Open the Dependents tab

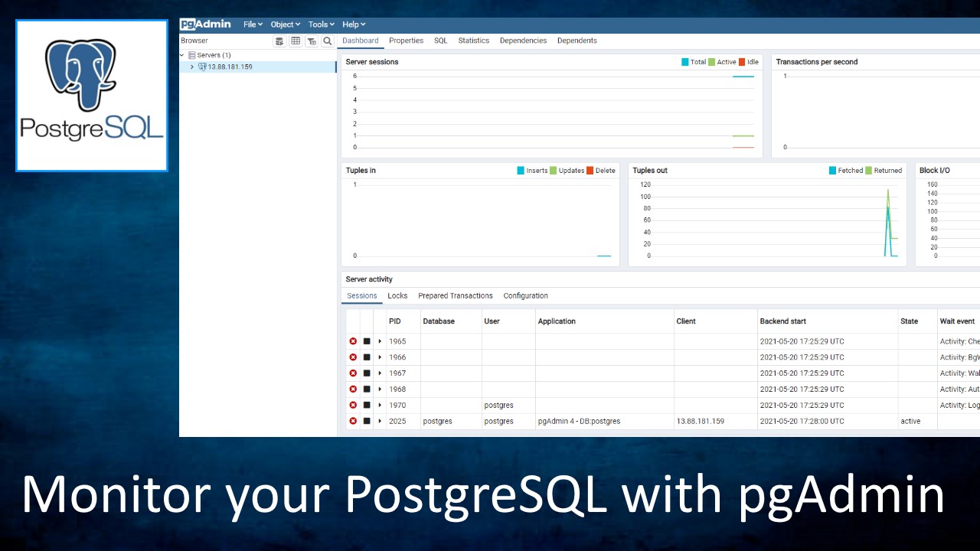click(577, 41)
